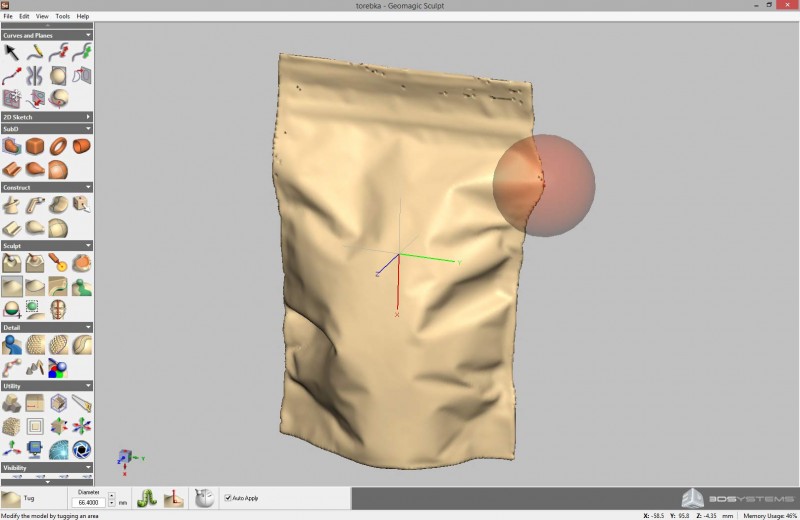Choose the dotted emboss texture tool

tap(35, 345)
